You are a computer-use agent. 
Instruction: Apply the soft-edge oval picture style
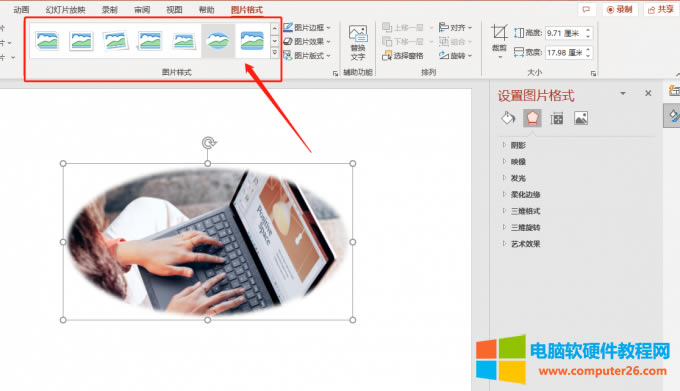click(x=218, y=41)
